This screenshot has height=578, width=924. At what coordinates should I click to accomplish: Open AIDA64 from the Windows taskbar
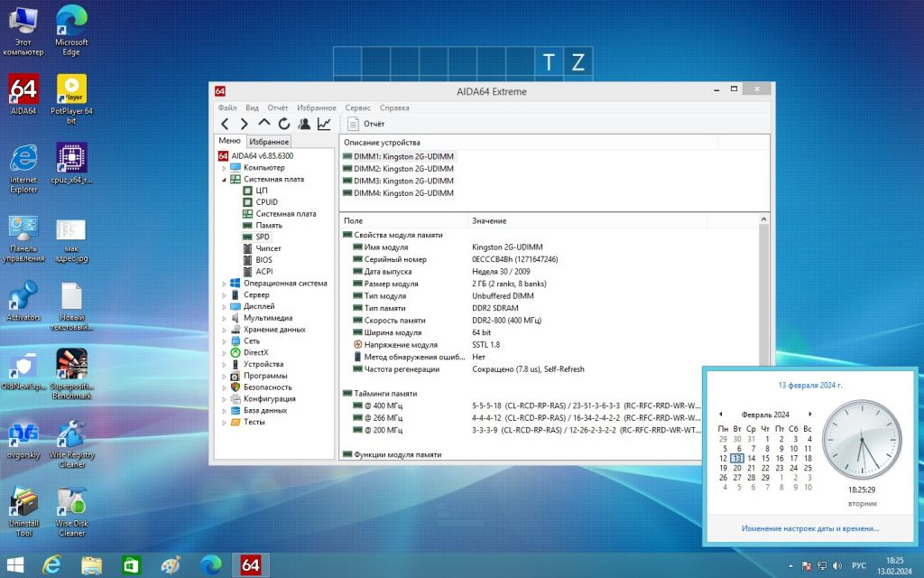tap(251, 565)
